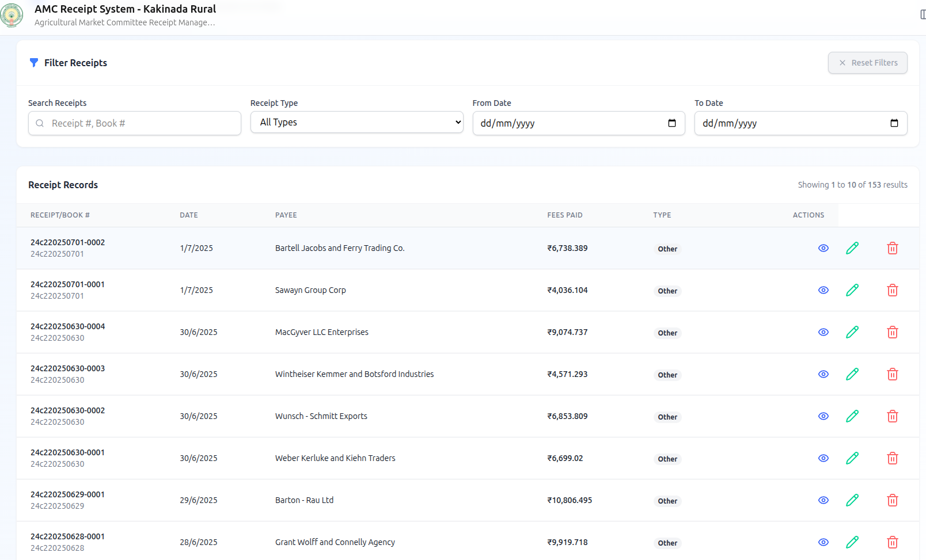Edit Grant Wolff and Connelly Agency receipt
Viewport: 926px width, 560px height.
coord(852,542)
